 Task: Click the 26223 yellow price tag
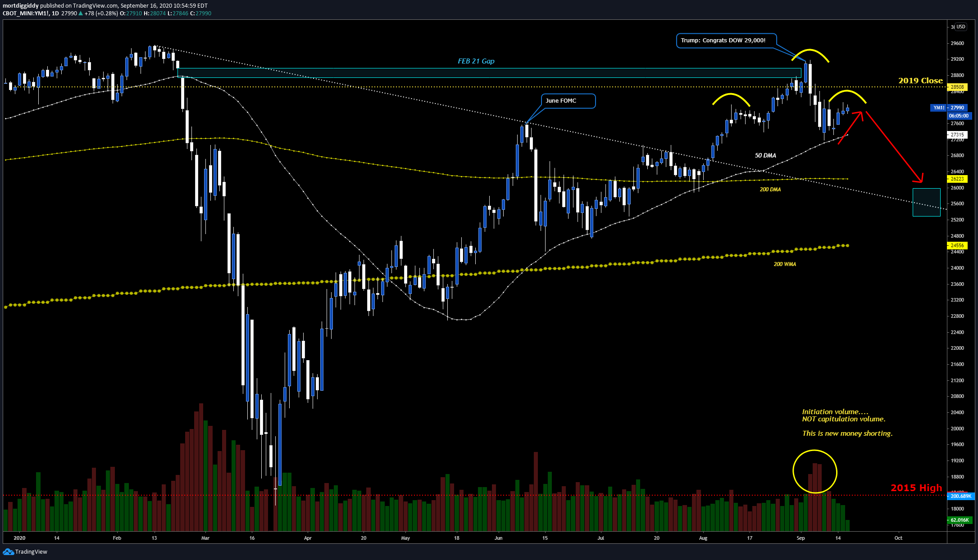tap(957, 179)
